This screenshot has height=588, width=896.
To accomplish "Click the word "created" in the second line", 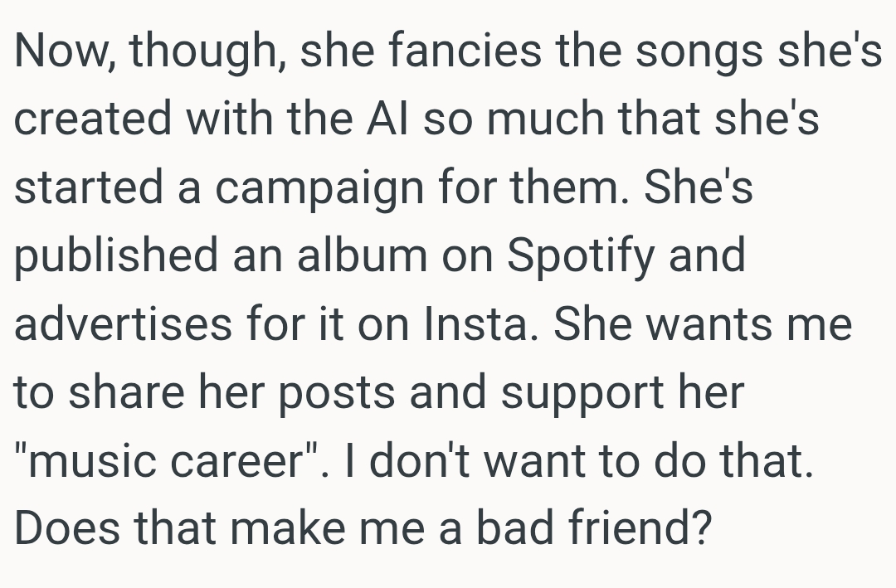I will [x=92, y=120].
